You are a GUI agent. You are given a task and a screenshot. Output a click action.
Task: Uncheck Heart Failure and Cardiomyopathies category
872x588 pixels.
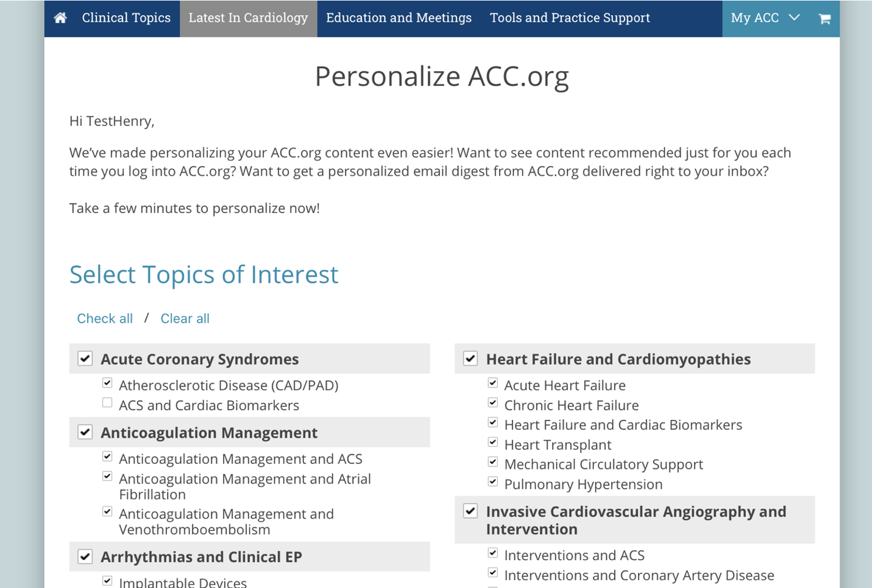tap(470, 358)
